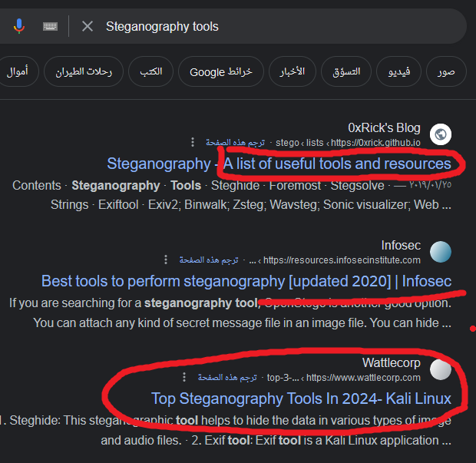Open the on-screen keyboard icon
Image resolution: width=476 pixels, height=463 pixels.
point(50,26)
